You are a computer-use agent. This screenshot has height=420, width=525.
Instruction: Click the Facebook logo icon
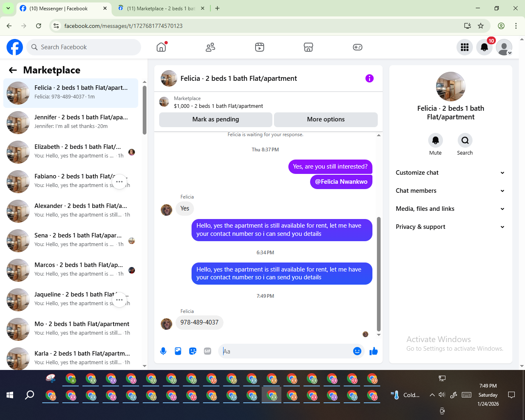(15, 47)
